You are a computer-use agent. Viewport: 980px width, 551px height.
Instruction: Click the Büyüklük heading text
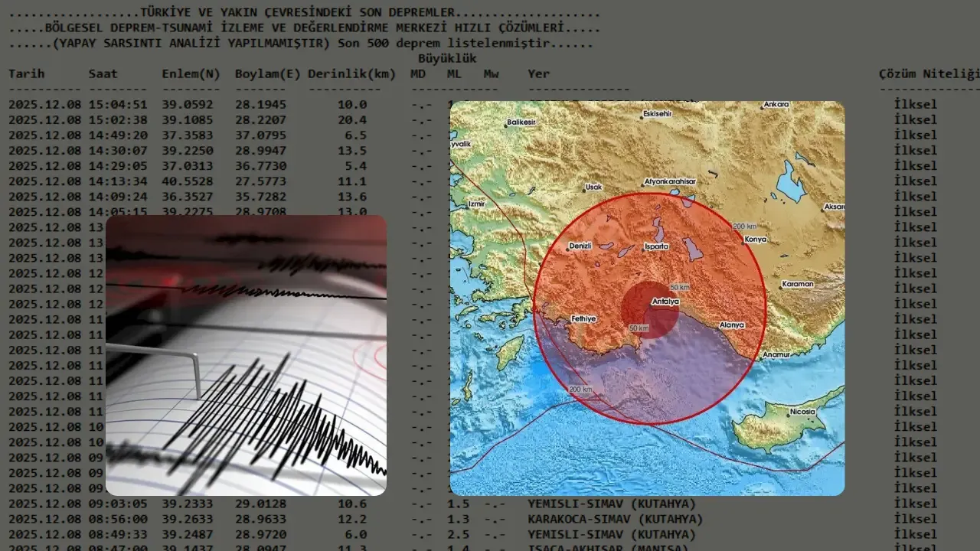[447, 59]
